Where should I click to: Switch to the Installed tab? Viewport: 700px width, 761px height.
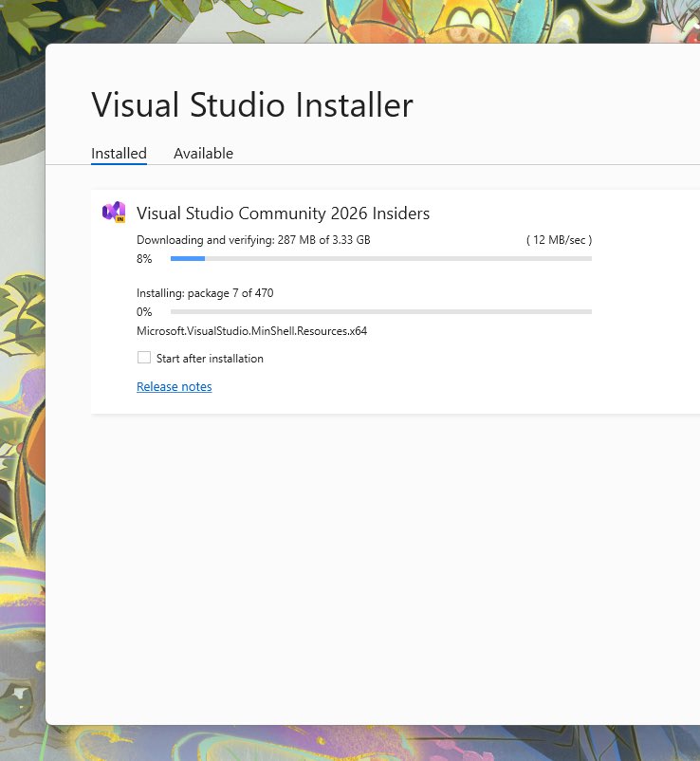pyautogui.click(x=119, y=154)
